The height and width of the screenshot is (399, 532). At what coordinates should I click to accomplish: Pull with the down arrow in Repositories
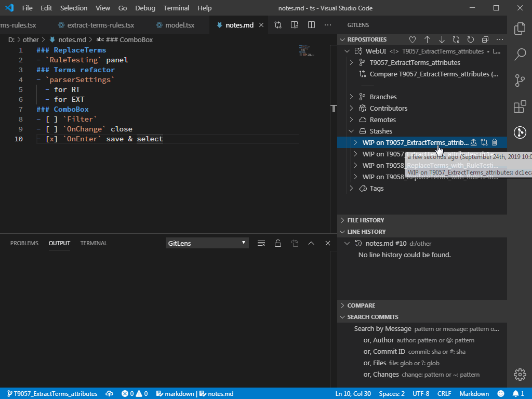[x=442, y=39]
